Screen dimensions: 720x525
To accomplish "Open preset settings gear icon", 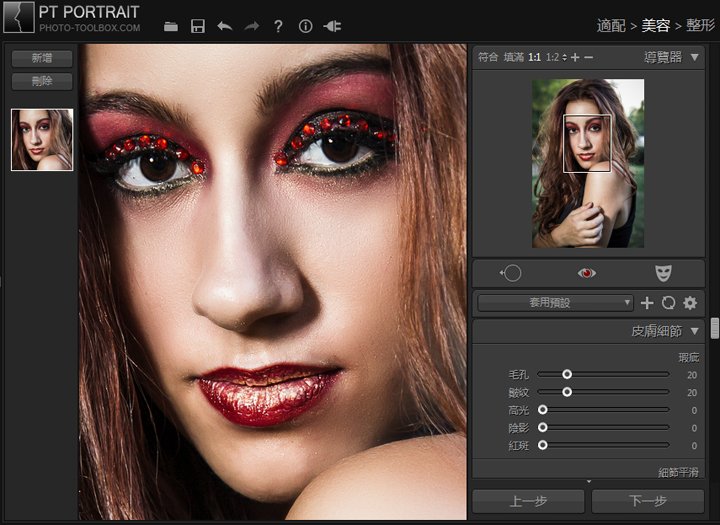I will click(690, 303).
